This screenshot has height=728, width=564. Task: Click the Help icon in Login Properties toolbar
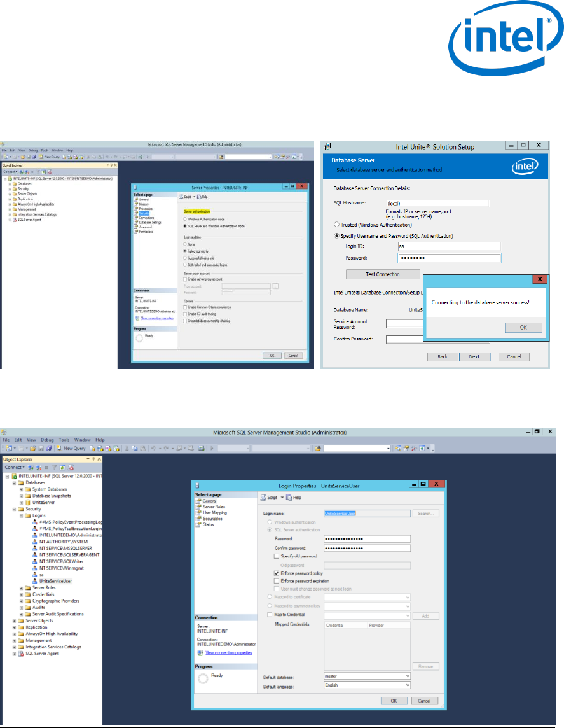pos(289,497)
